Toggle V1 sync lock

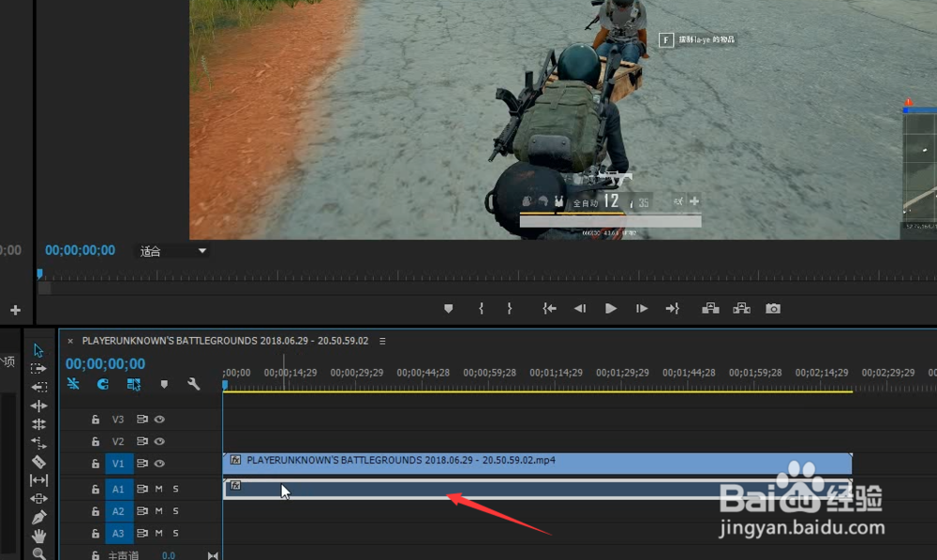pos(141,464)
